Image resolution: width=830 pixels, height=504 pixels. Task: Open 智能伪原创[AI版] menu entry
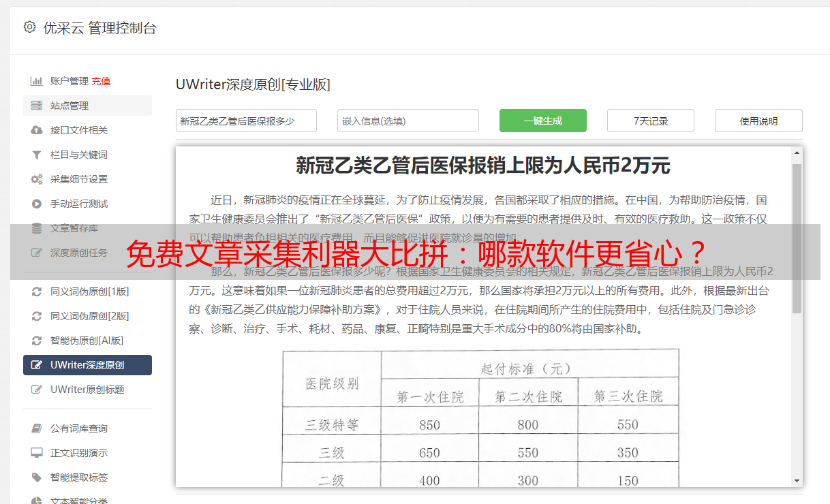pos(87,341)
